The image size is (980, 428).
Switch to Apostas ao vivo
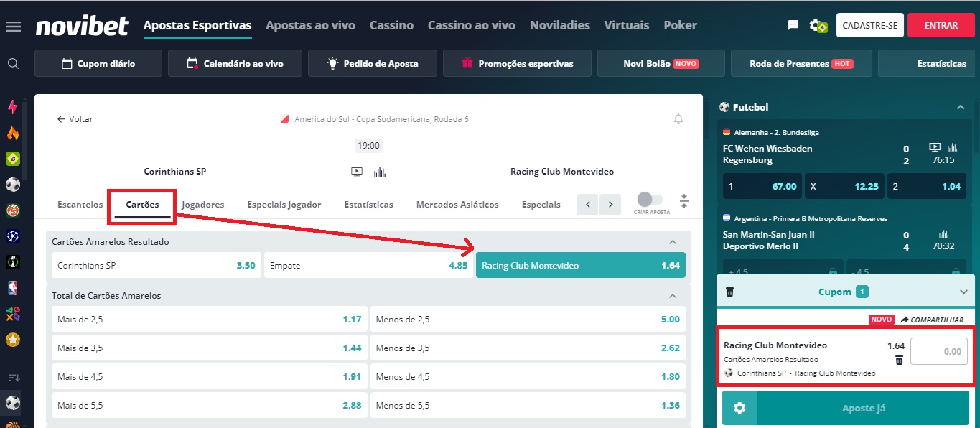coord(310,25)
